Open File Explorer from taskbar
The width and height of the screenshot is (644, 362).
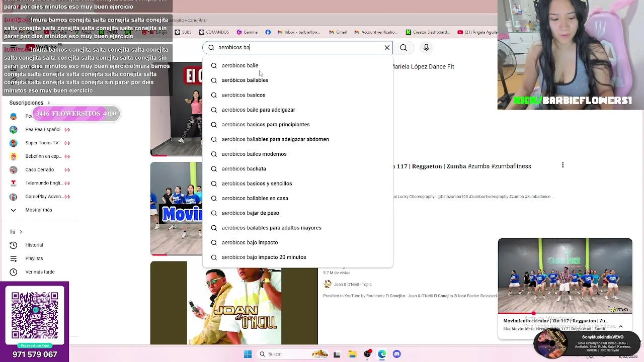tap(352, 354)
